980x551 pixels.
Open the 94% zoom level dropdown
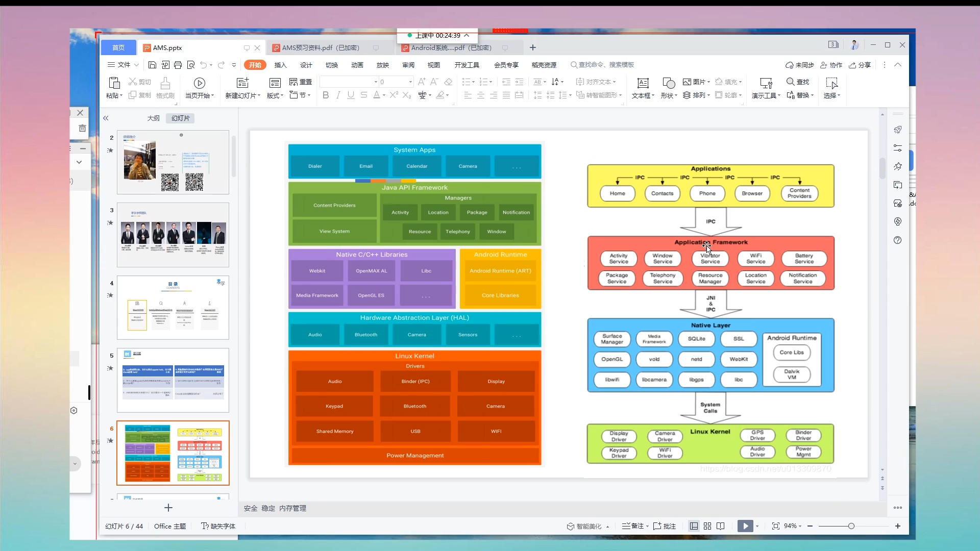point(793,526)
